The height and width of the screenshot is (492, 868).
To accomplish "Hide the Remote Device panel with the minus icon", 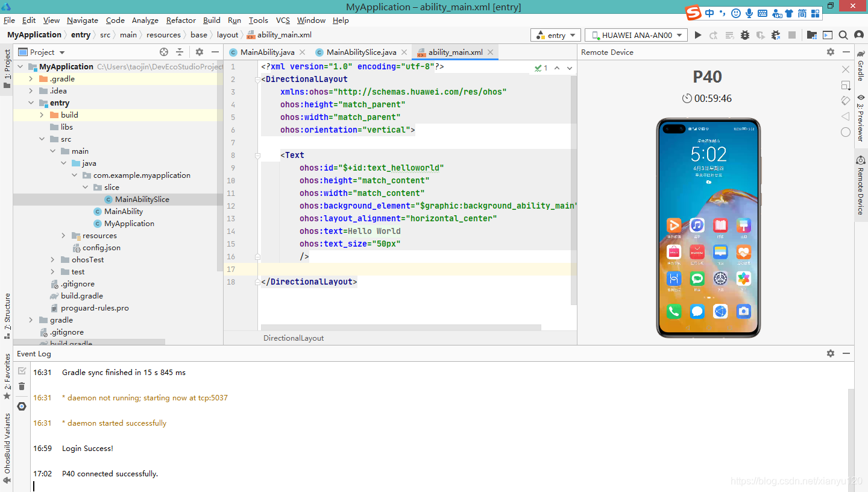I will click(x=846, y=52).
